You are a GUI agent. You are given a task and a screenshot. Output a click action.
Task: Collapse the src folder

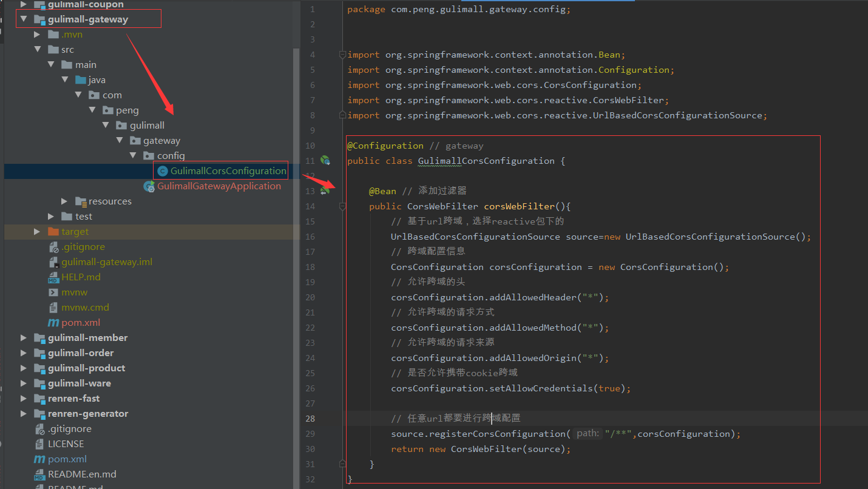(37, 49)
